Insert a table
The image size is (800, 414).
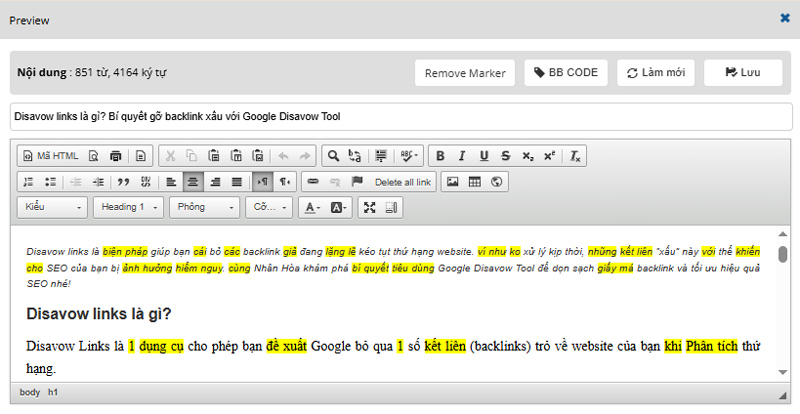475,182
